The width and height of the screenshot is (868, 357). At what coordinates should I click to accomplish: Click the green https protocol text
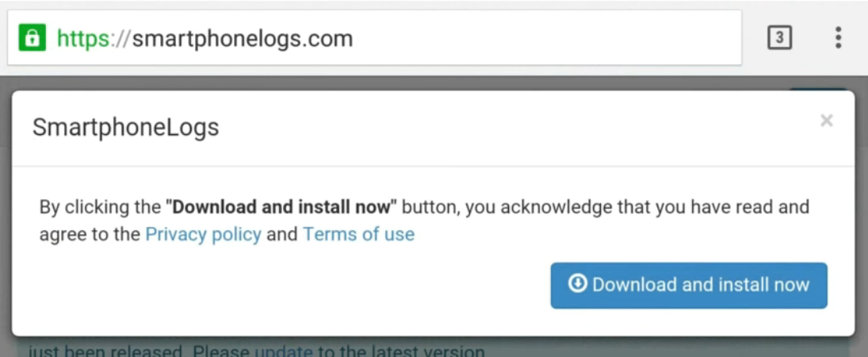[83, 38]
